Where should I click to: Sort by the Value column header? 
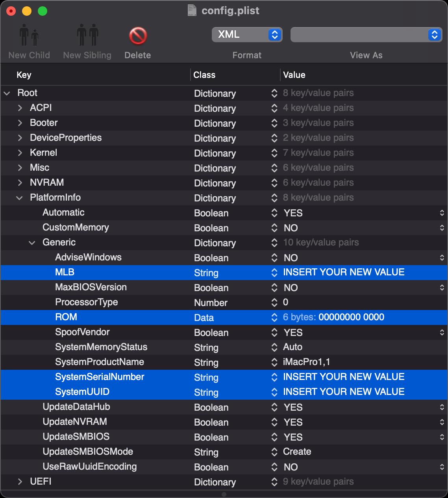point(294,75)
